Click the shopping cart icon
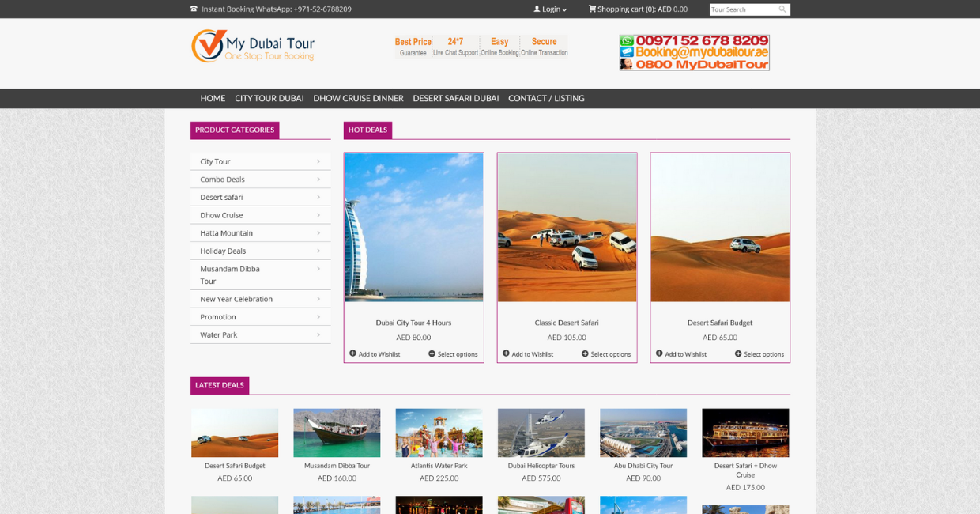Image resolution: width=980 pixels, height=514 pixels. 592,9
